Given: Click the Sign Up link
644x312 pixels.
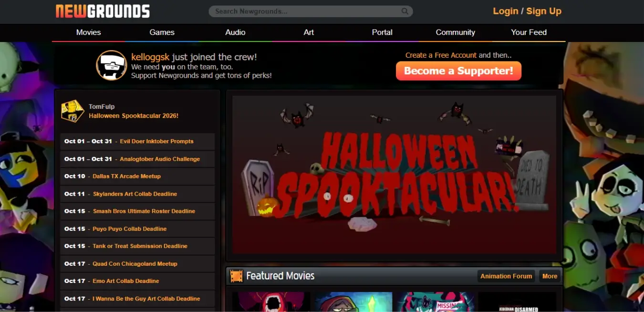Looking at the screenshot, I should click(x=544, y=11).
